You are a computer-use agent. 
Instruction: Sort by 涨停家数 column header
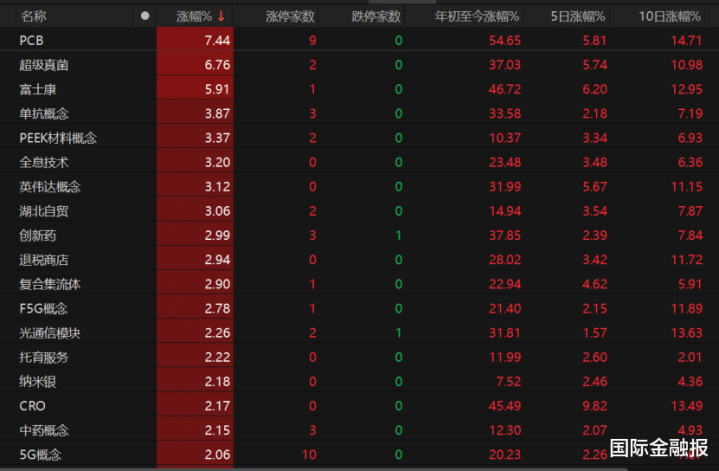coord(290,17)
